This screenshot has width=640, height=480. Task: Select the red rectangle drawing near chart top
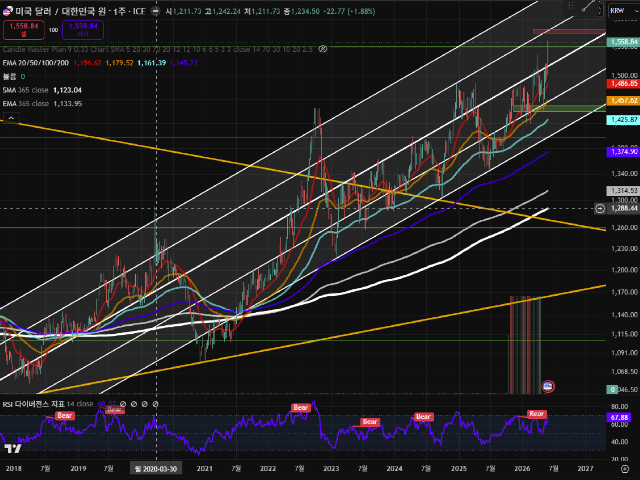pos(569,31)
